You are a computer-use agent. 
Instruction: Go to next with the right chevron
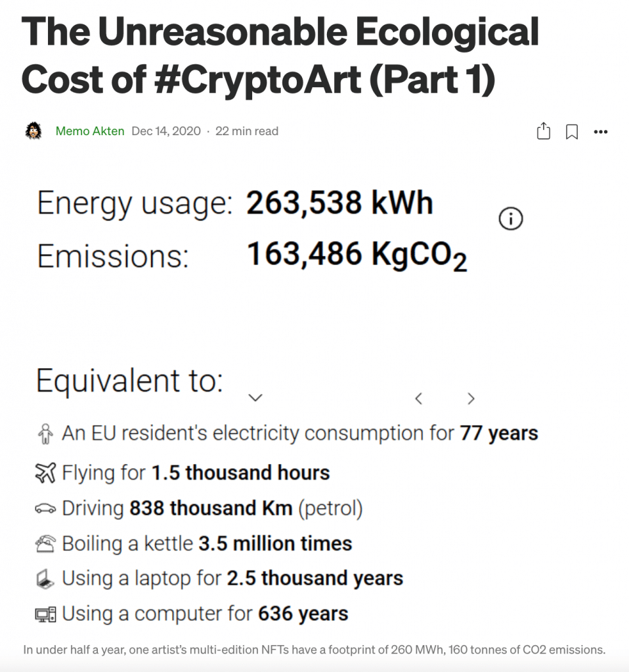tap(471, 398)
